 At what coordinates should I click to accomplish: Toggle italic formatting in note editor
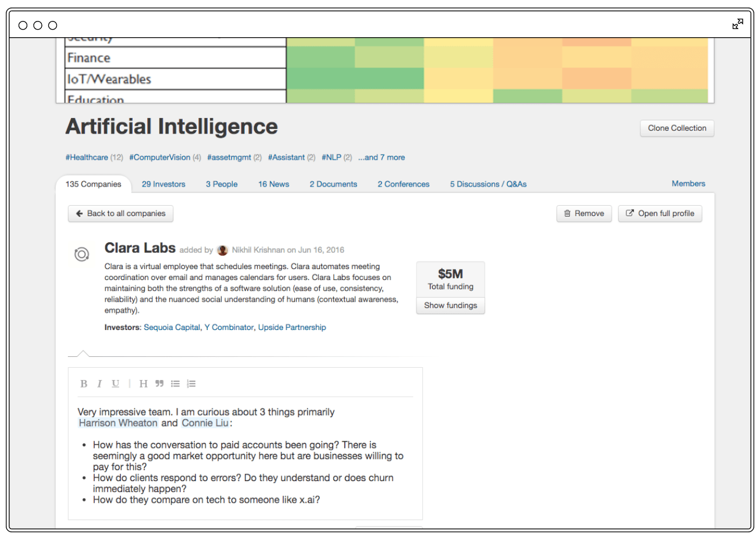coord(99,384)
